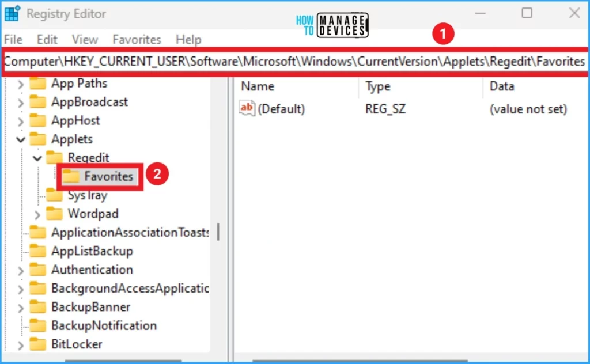
Task: Select the BackupBanner key label
Action: point(90,307)
